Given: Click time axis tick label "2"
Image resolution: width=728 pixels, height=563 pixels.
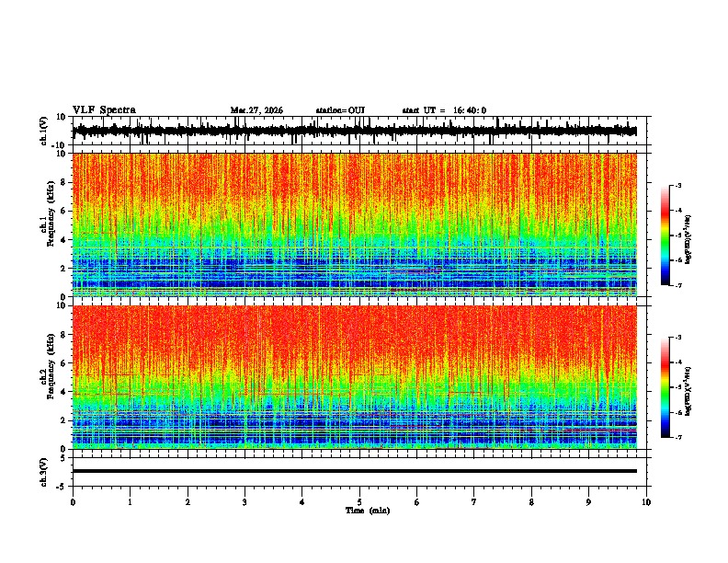Looking at the screenshot, I should pyautogui.click(x=188, y=502).
